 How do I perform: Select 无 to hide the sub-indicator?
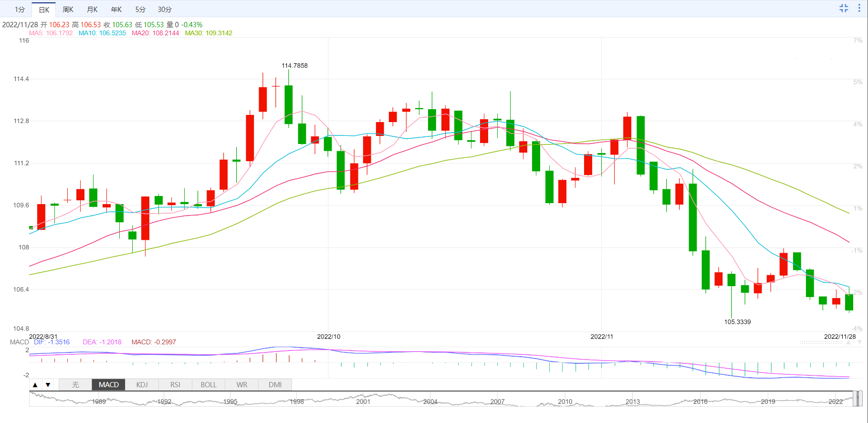coord(75,385)
